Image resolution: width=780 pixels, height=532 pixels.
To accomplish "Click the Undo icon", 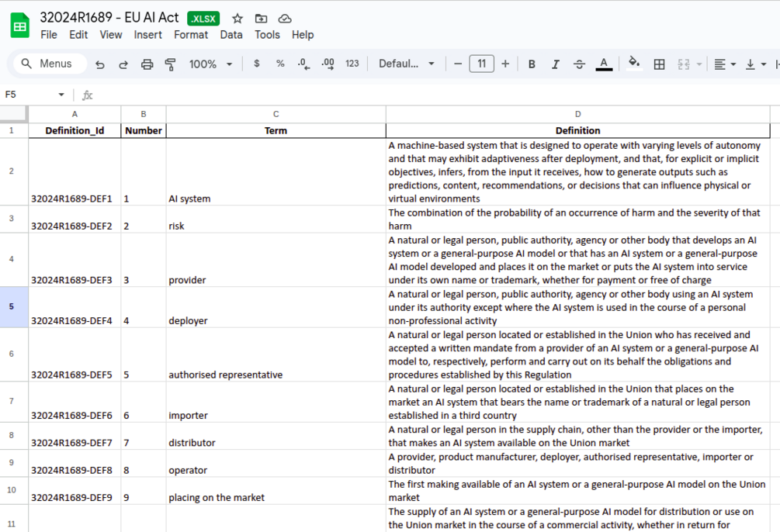I will point(100,64).
